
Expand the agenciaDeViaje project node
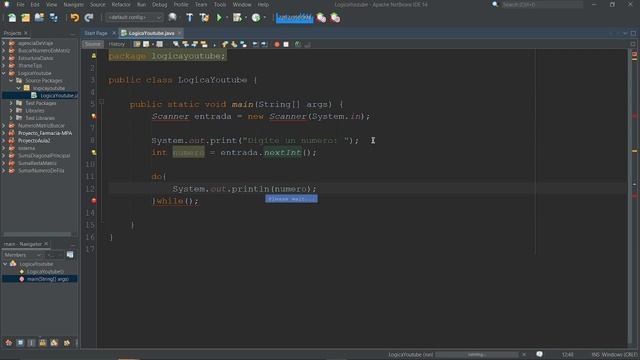coord(4,43)
